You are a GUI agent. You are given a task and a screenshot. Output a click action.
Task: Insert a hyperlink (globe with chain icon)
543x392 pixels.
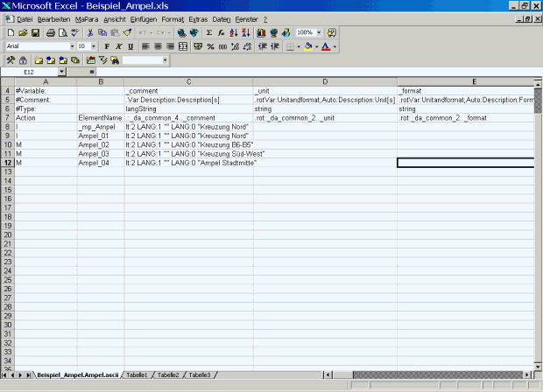tap(181, 33)
